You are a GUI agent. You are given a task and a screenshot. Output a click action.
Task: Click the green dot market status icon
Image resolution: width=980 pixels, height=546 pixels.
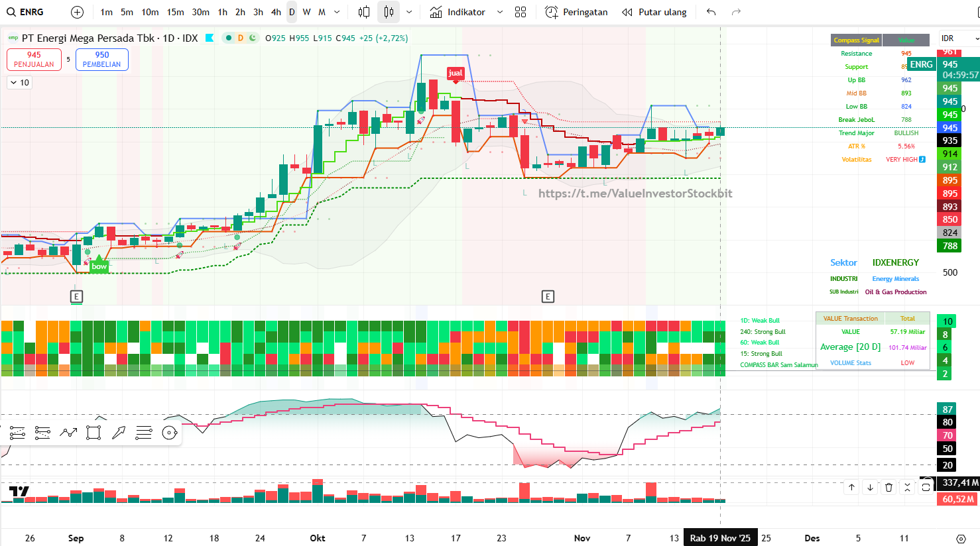click(x=229, y=38)
